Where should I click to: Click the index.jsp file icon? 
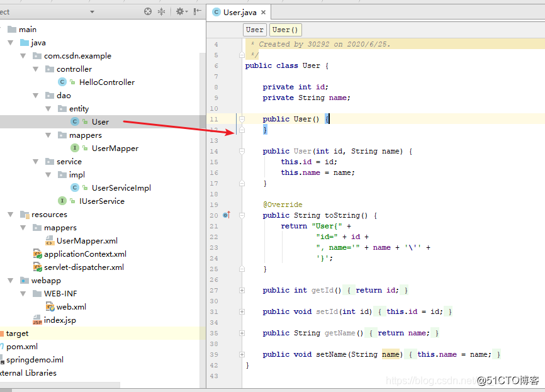click(37, 320)
